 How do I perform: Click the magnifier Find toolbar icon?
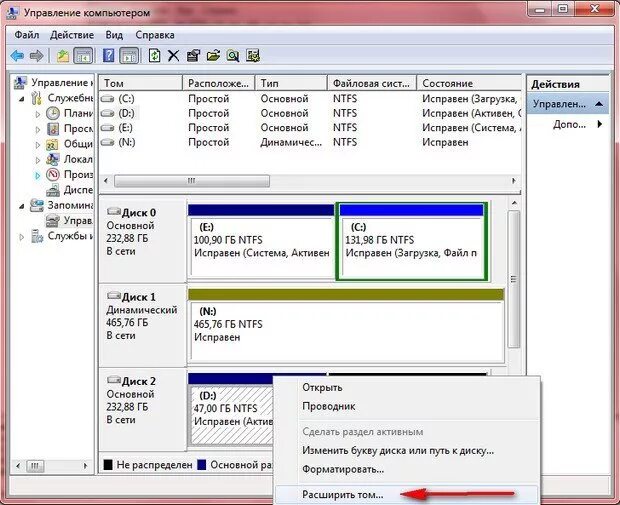pos(233,56)
